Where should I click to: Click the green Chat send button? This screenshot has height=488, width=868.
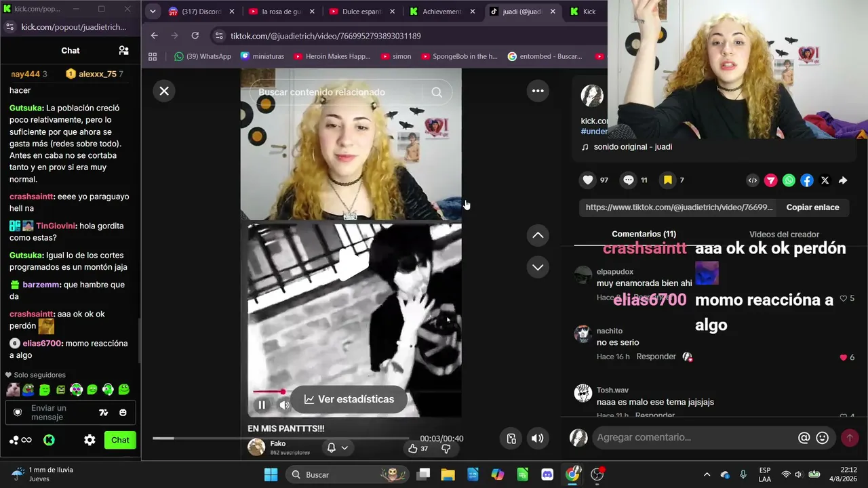(x=120, y=440)
